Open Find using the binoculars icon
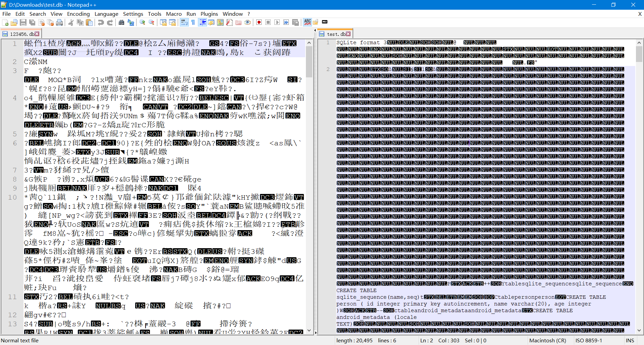 [121, 22]
